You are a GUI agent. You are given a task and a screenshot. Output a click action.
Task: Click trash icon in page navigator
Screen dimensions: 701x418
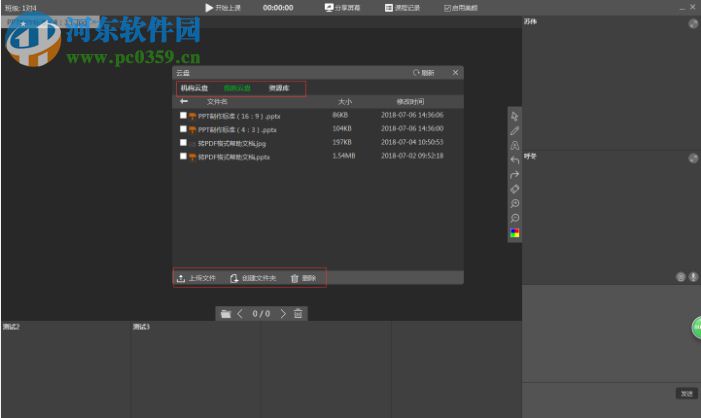[x=298, y=314]
